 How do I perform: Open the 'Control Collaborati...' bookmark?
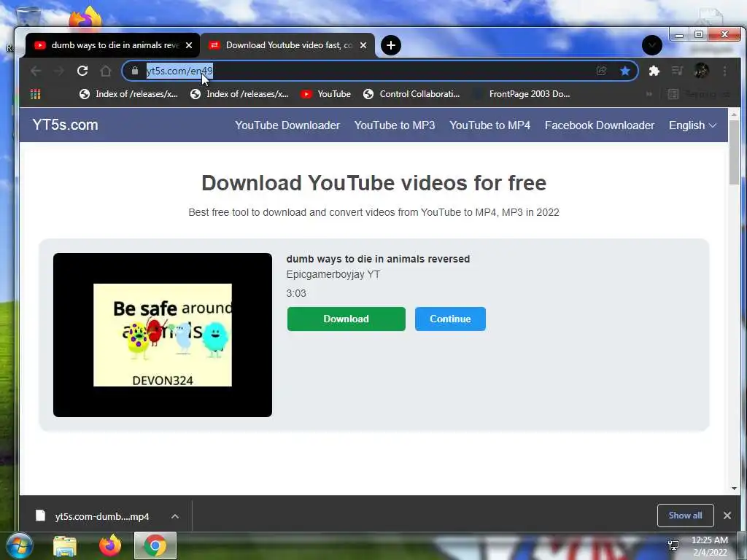411,94
